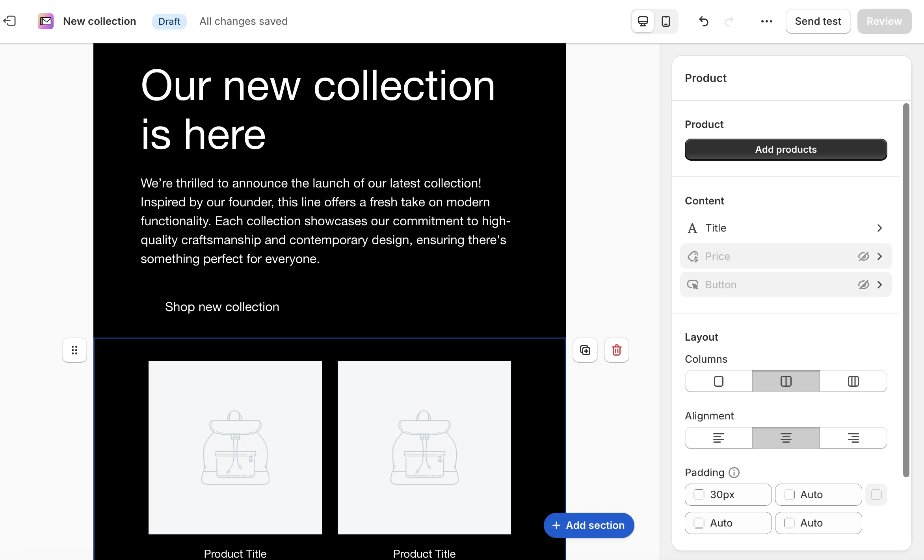Open the three-dot more actions menu
The height and width of the screenshot is (560, 924).
(766, 21)
